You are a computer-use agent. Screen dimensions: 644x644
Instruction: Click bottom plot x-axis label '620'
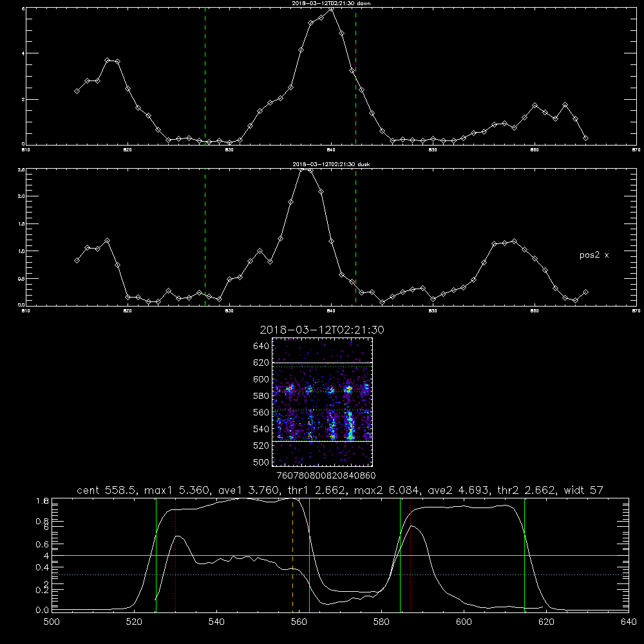[546, 622]
